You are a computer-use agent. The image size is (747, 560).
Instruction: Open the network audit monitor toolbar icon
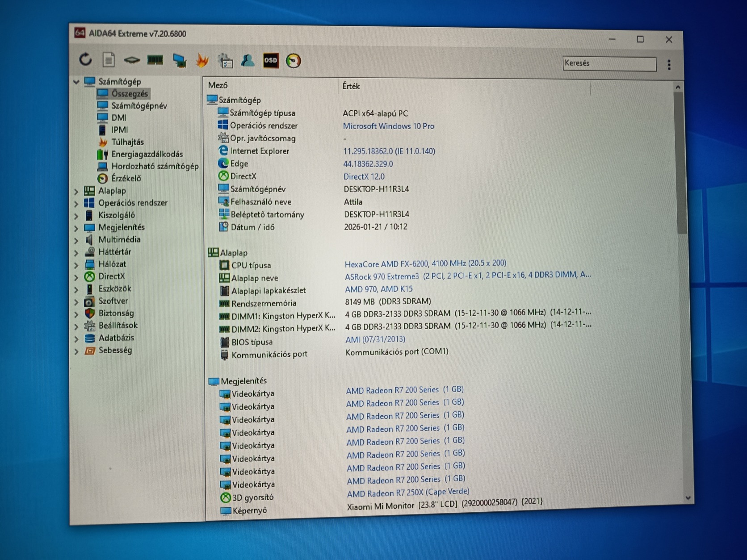179,60
